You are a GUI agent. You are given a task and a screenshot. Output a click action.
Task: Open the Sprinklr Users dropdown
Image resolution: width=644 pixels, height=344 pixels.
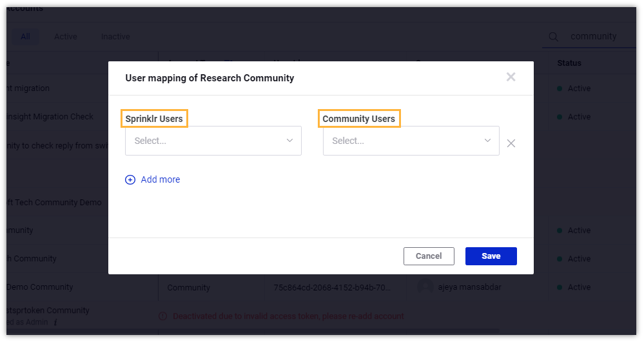213,141
